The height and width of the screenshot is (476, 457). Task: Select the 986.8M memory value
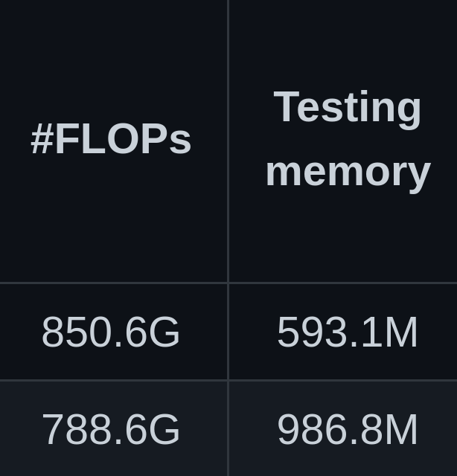(x=348, y=430)
